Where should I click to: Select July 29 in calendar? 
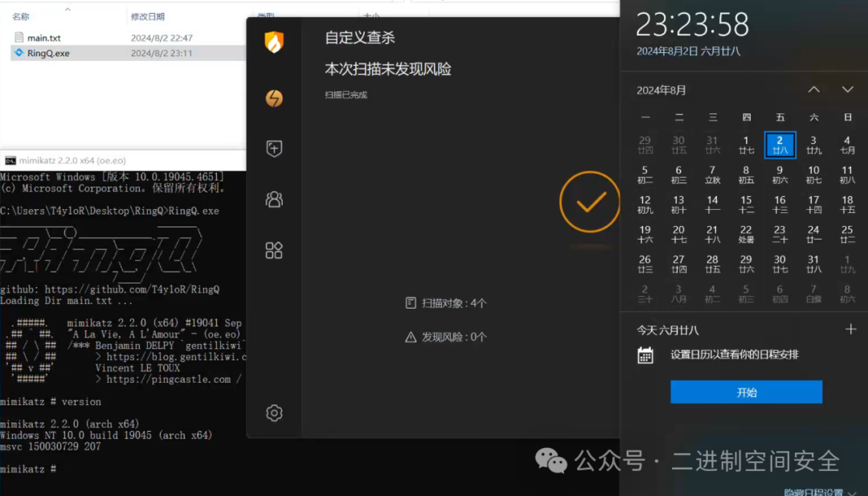click(x=645, y=145)
